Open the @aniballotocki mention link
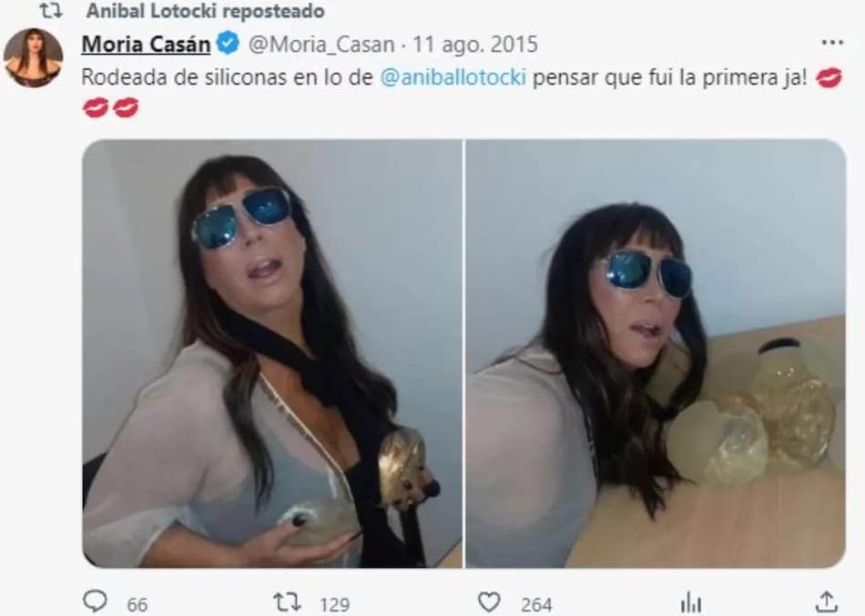Screen dimensions: 865x616 (x=453, y=77)
